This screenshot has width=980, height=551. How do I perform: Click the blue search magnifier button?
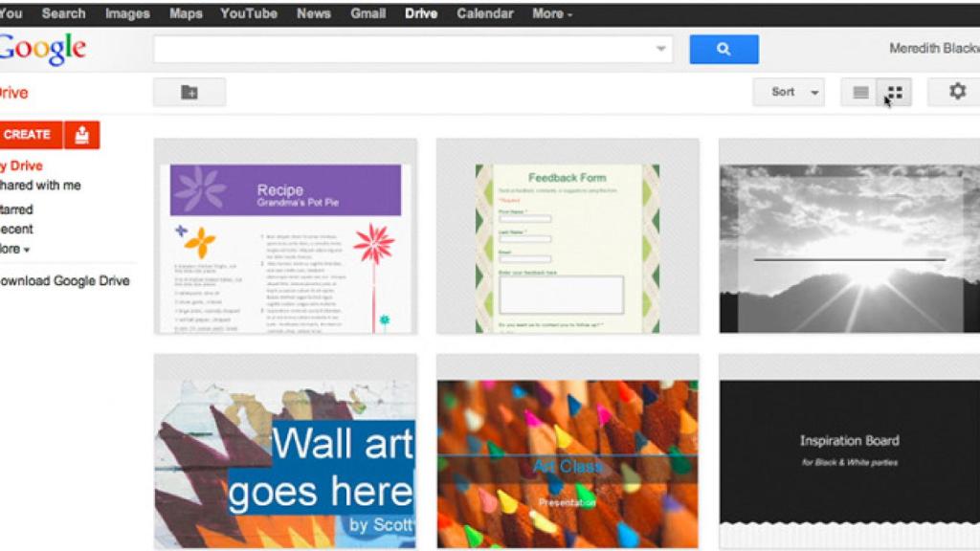[724, 49]
